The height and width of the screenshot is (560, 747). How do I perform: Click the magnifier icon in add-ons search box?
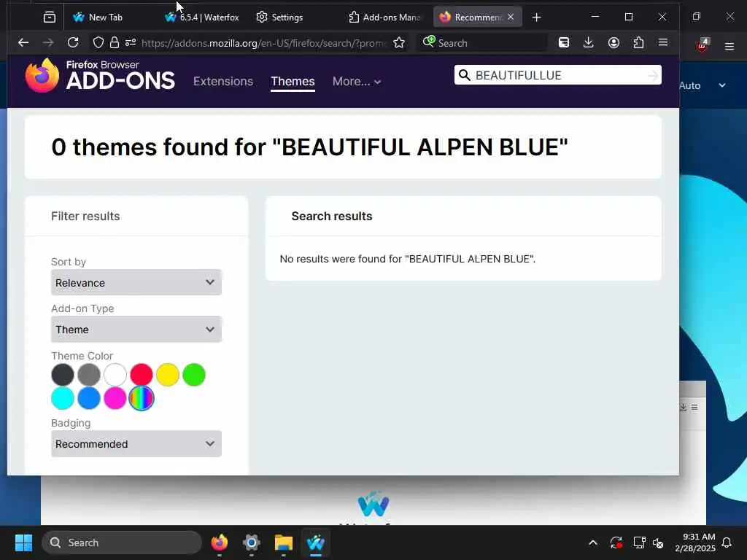[465, 75]
